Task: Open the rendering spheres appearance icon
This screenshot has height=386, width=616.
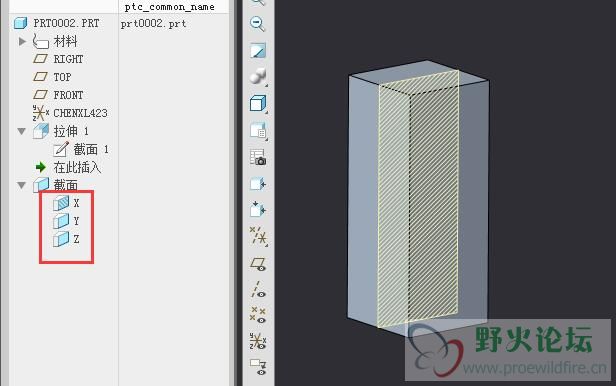Action: pos(258,77)
